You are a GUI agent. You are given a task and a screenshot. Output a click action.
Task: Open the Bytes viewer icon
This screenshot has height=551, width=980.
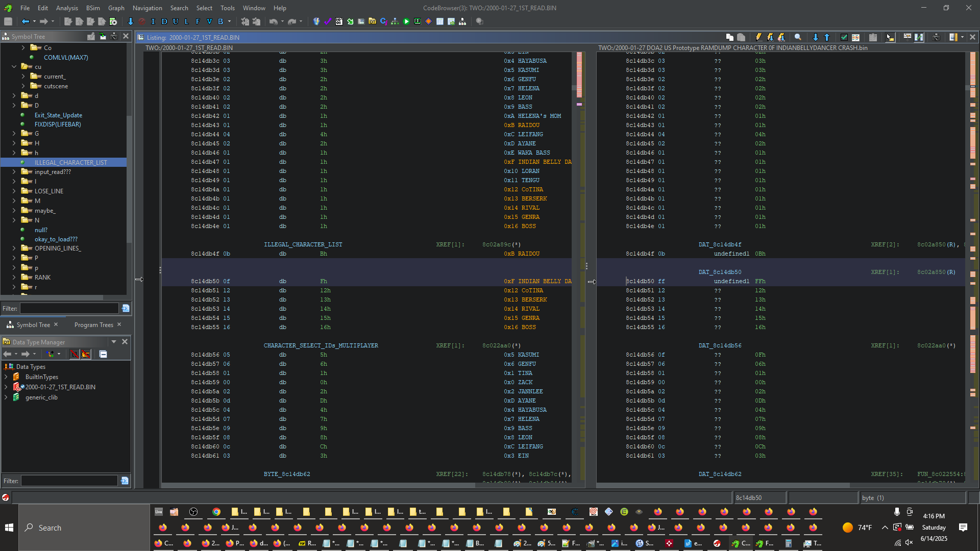339,21
